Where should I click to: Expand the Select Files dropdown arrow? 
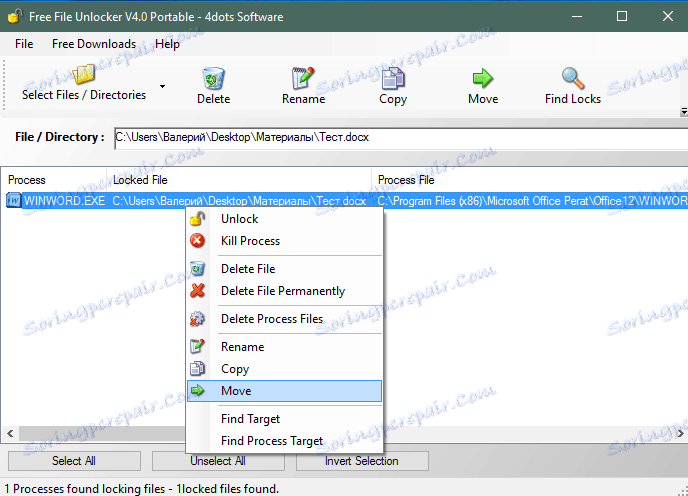[162, 86]
